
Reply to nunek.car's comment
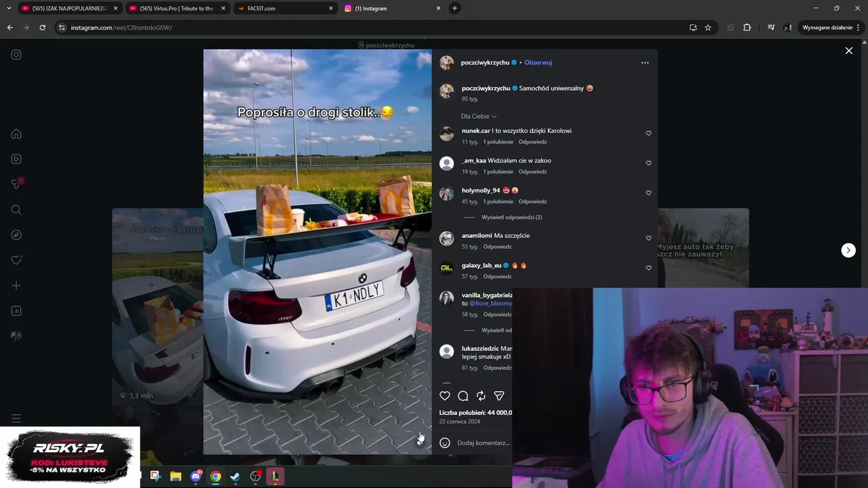point(532,142)
